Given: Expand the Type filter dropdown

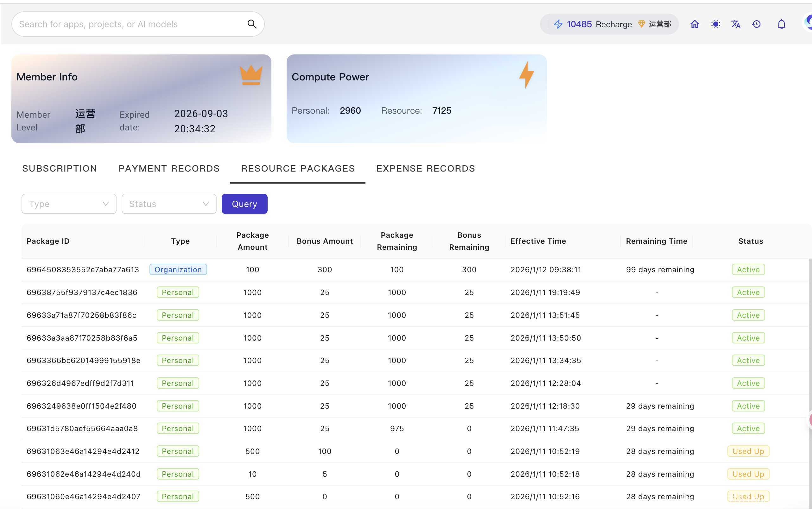Looking at the screenshot, I should tap(69, 204).
